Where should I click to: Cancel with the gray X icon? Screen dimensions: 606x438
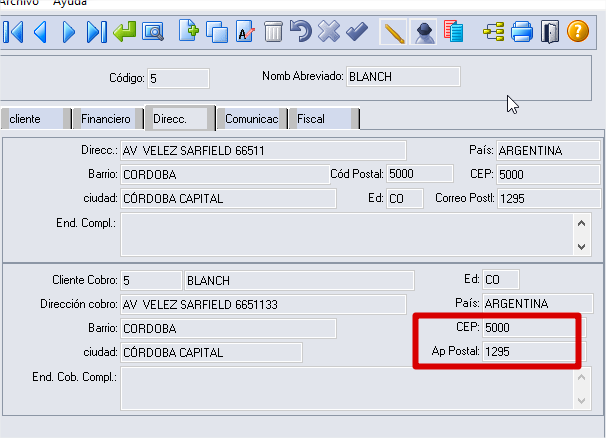click(x=329, y=31)
